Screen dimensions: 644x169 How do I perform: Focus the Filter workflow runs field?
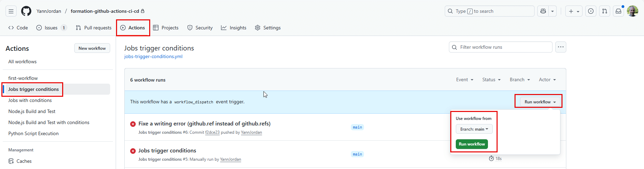[x=501, y=47]
